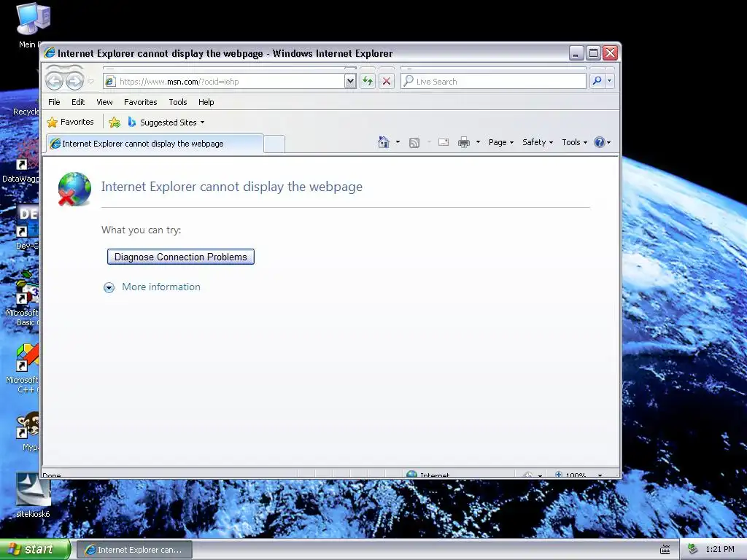Click the network tray icon
Screen dimensions: 747x560
[x=692, y=550]
